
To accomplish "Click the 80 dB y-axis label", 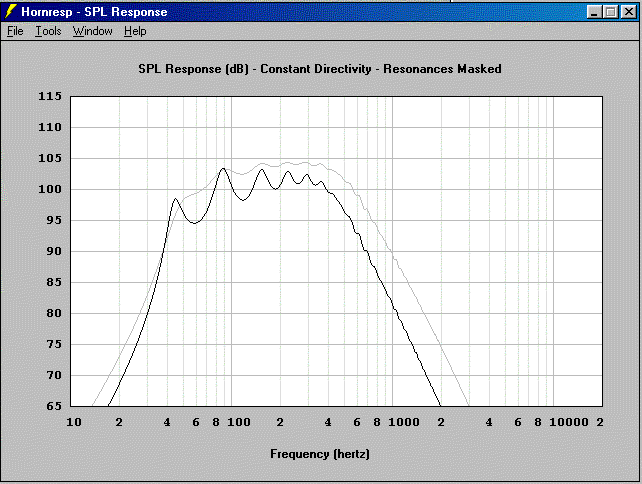I will pos(54,313).
